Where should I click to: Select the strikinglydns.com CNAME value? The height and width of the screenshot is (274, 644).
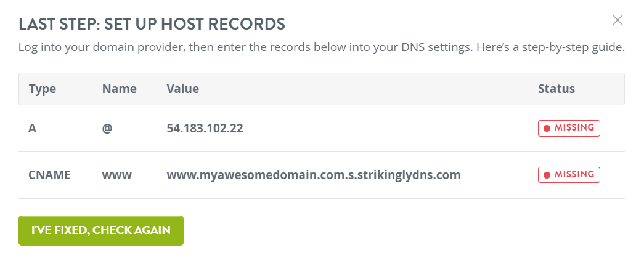314,175
